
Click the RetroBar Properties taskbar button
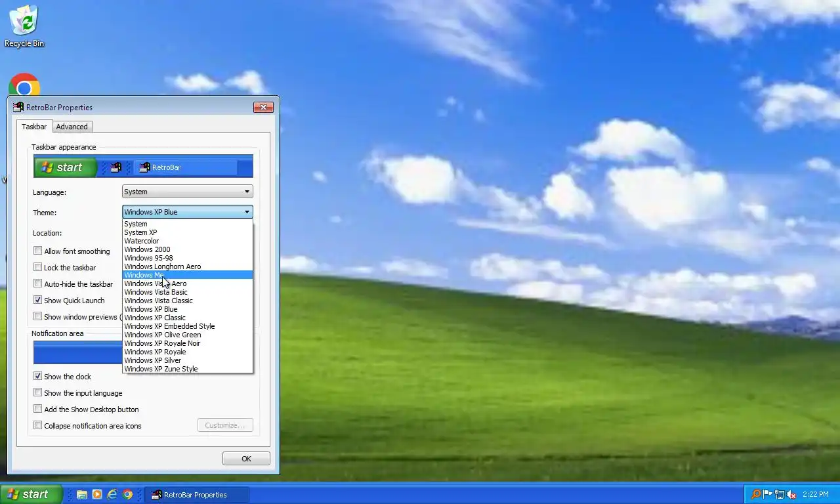(197, 495)
